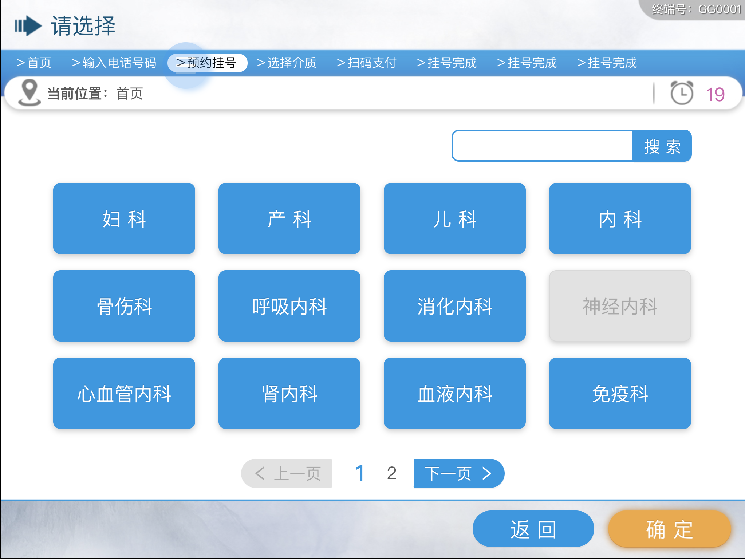Select the disabled 神经内科 tile
This screenshot has height=560, width=745.
(620, 306)
